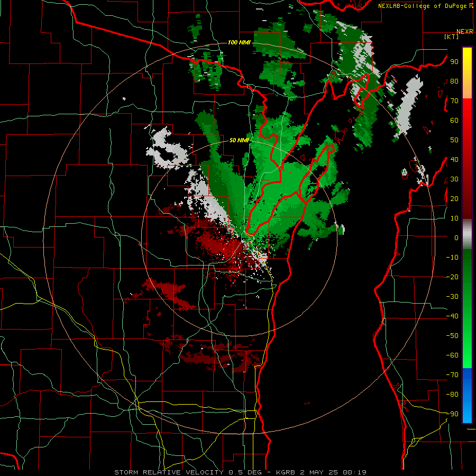Click the 60 value on the velocity scale
The width and height of the screenshot is (476, 476).
coord(454,121)
